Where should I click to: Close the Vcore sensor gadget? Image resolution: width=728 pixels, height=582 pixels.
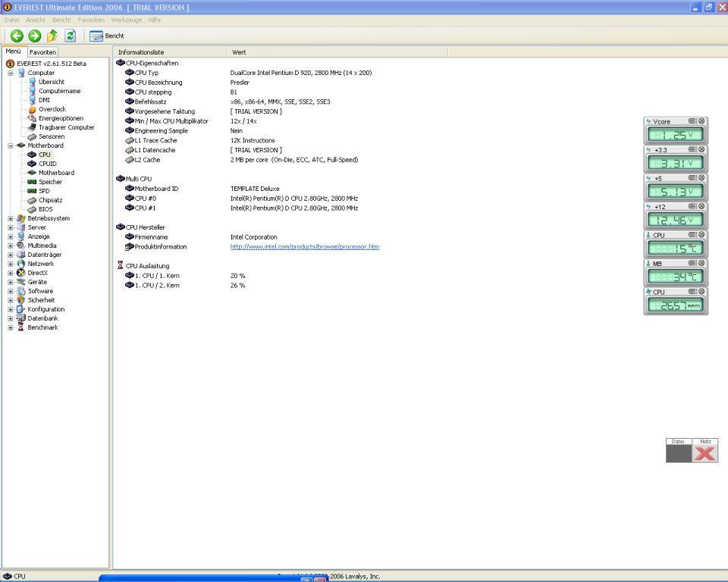coord(701,121)
